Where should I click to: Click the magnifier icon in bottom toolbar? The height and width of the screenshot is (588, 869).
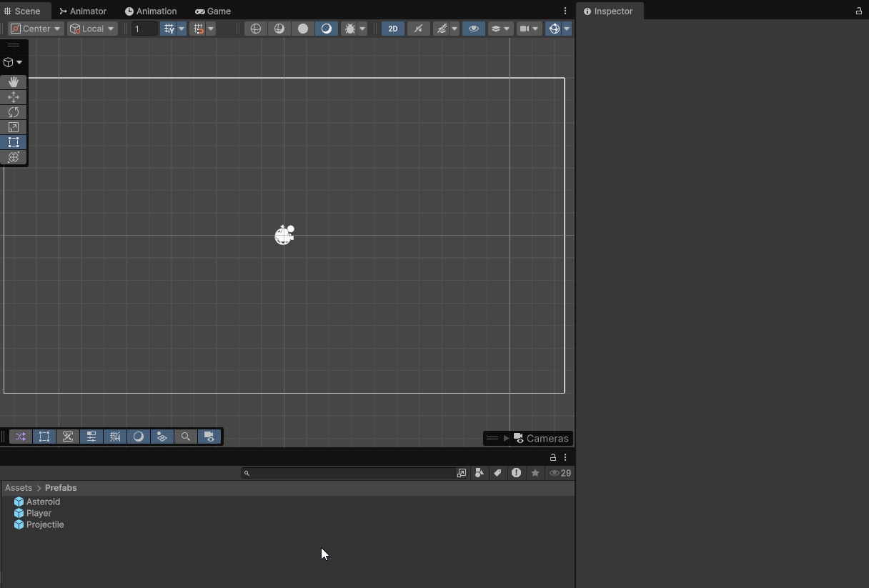coord(186,437)
